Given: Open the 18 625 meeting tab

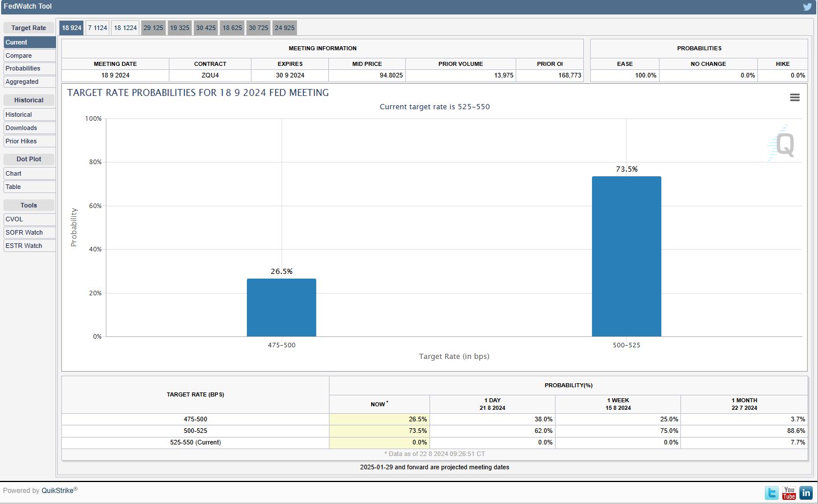Looking at the screenshot, I should pyautogui.click(x=232, y=28).
